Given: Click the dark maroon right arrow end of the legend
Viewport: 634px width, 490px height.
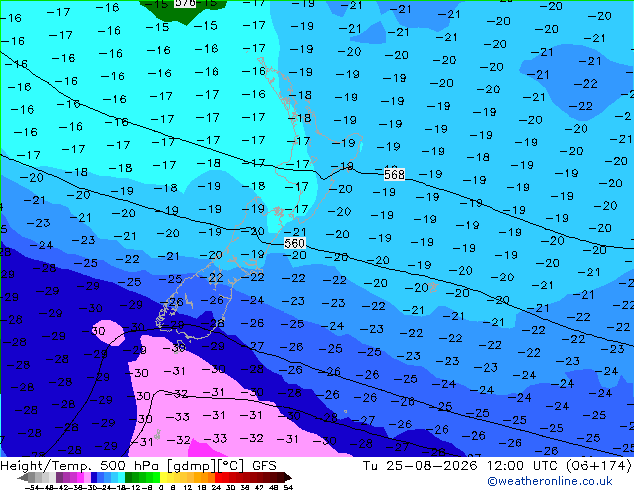Looking at the screenshot, I should [288, 477].
